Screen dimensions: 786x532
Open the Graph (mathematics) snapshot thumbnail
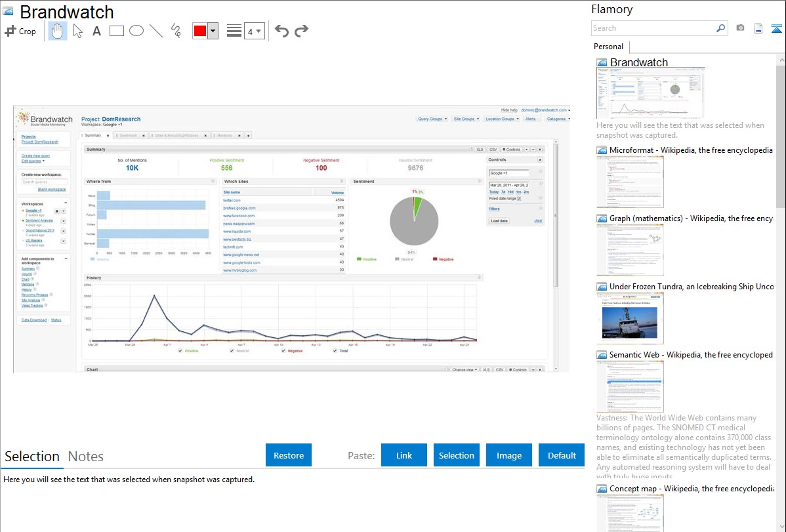point(630,250)
